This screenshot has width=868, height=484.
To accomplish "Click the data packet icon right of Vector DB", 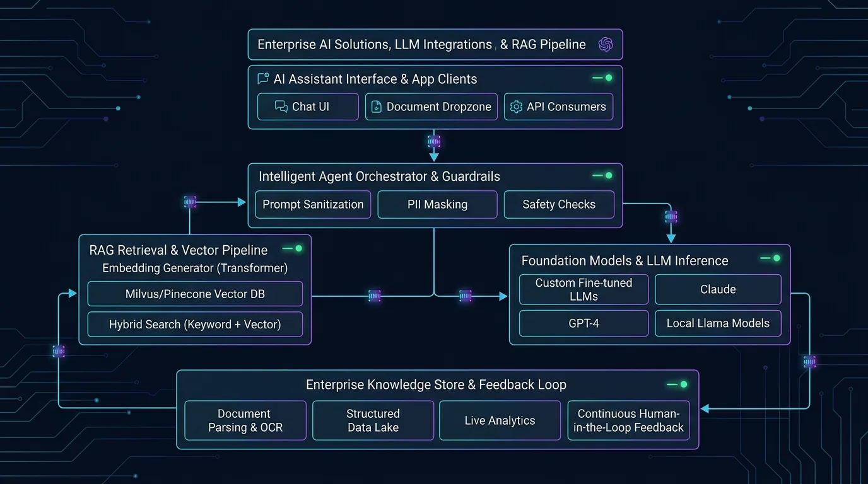I will (x=375, y=296).
